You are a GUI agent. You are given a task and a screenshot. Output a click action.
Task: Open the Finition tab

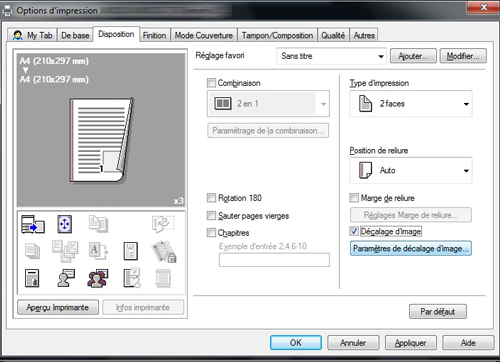click(x=154, y=35)
